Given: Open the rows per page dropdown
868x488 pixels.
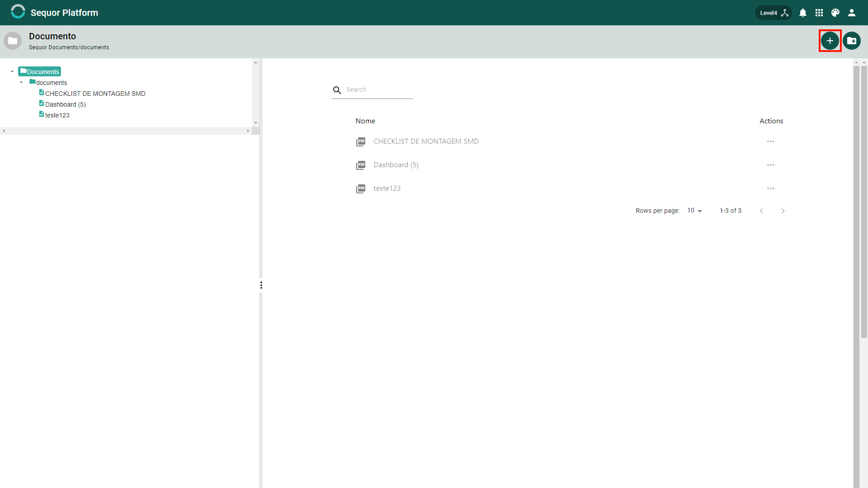Looking at the screenshot, I should (x=695, y=211).
